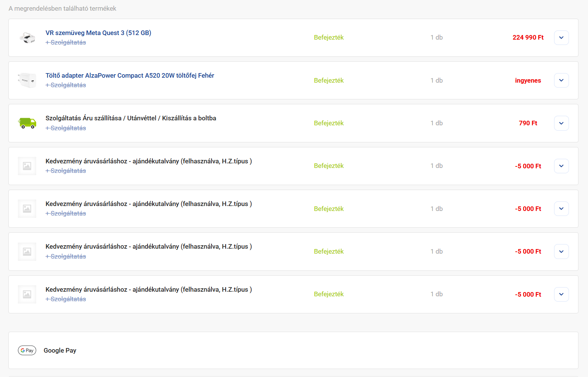Click + Szolgáltatás under Meta Quest 3
Image resolution: width=588 pixels, height=377 pixels.
66,42
